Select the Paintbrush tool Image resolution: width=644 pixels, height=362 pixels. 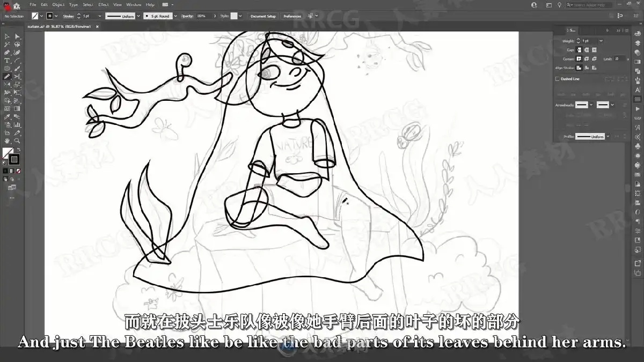coord(17,69)
